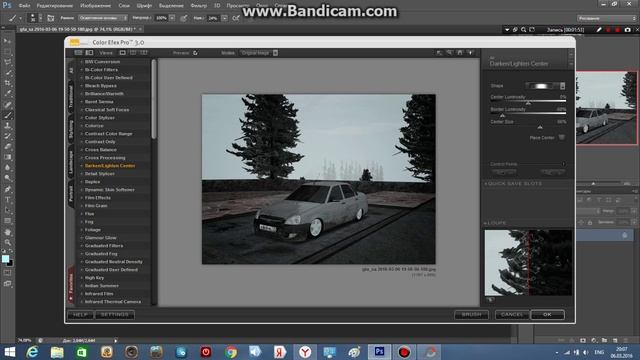Show the filter list only layout icon
This screenshot has width=640, height=360.
coord(78,53)
